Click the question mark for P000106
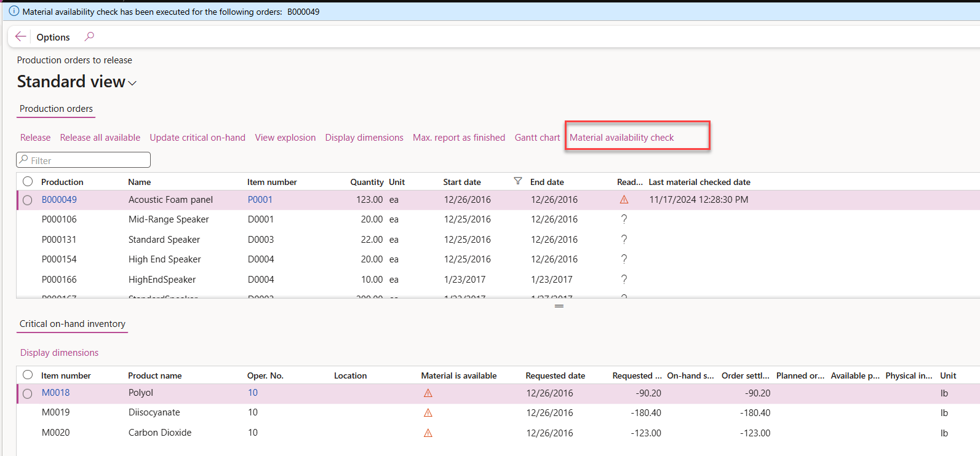 [x=624, y=219]
